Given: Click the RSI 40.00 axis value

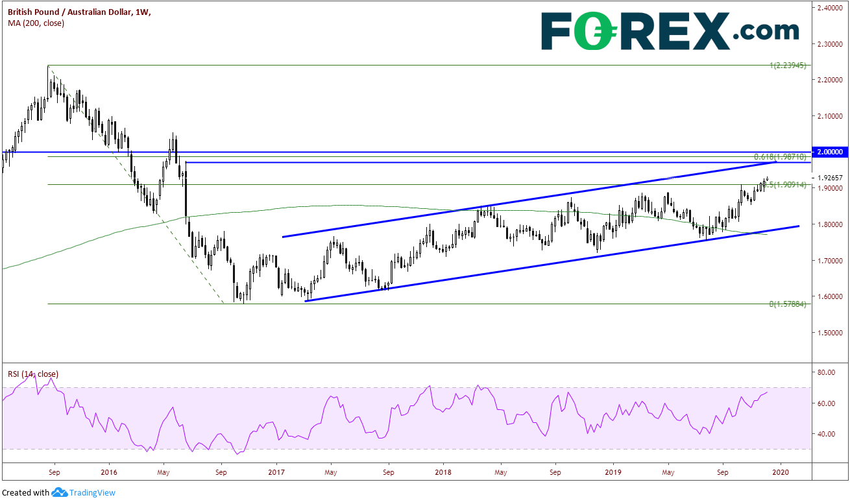Looking at the screenshot, I should click(x=825, y=434).
